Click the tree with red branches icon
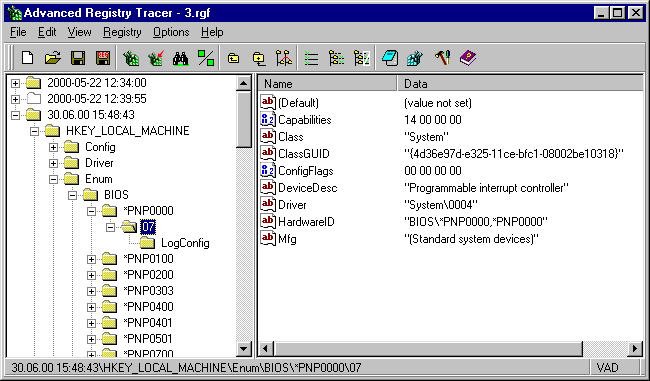The height and width of the screenshot is (381, 650). 284,58
